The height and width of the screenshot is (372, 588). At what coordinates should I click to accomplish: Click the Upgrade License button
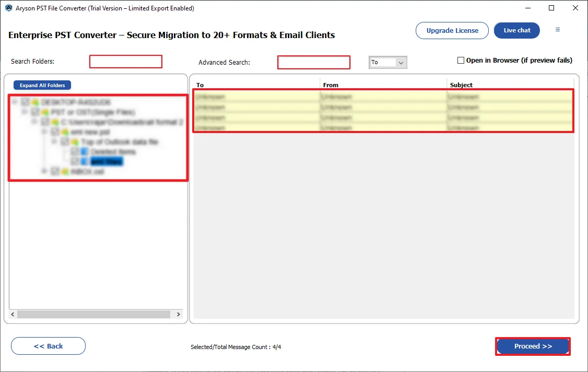(x=452, y=30)
